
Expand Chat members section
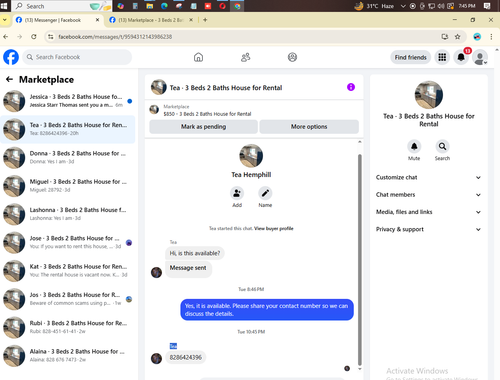(x=428, y=195)
